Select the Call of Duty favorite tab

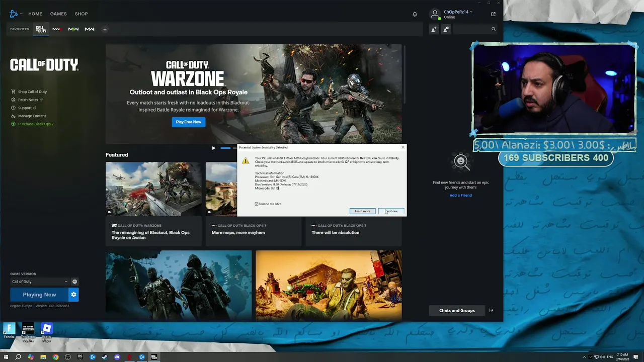[x=41, y=29]
